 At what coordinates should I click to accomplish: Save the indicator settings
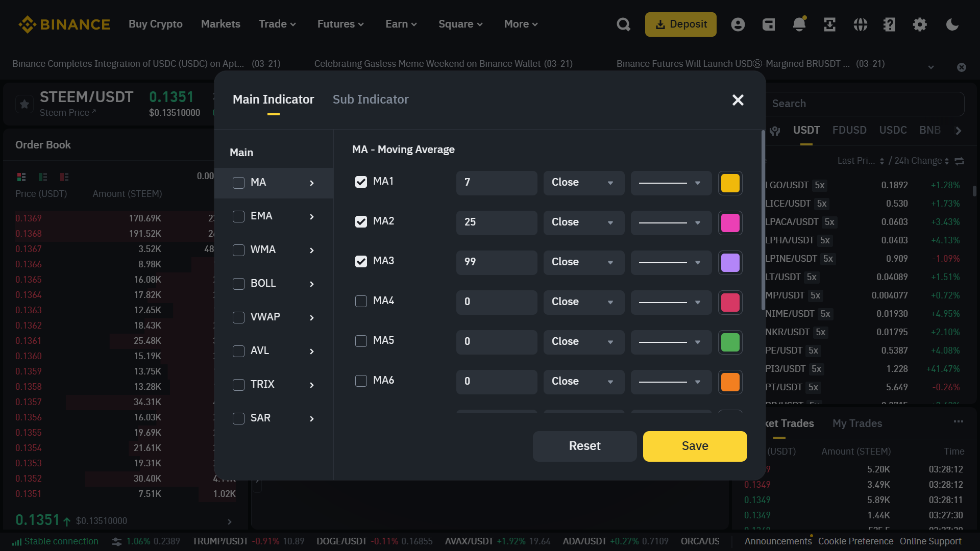click(x=695, y=446)
